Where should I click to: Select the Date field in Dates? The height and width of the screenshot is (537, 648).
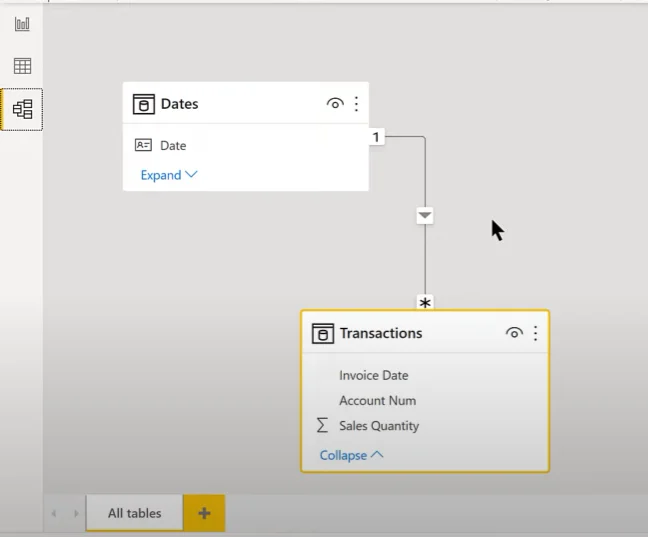pos(246,146)
